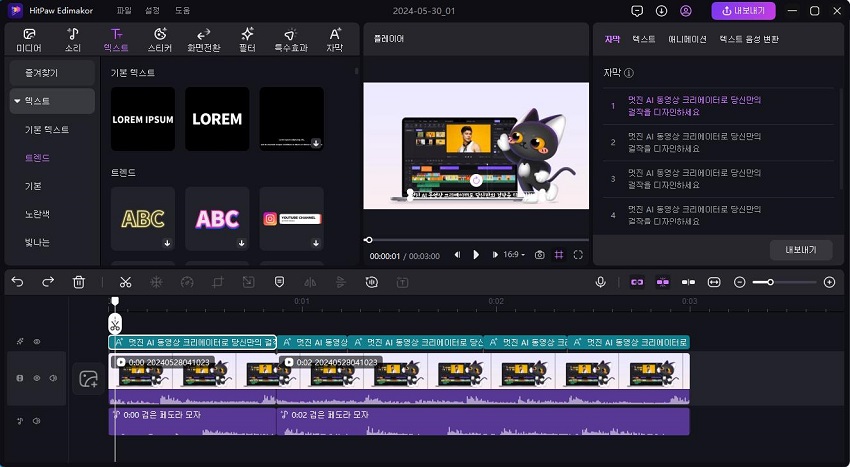
Task: Click the timeline zoom slider handle
Action: tap(770, 282)
